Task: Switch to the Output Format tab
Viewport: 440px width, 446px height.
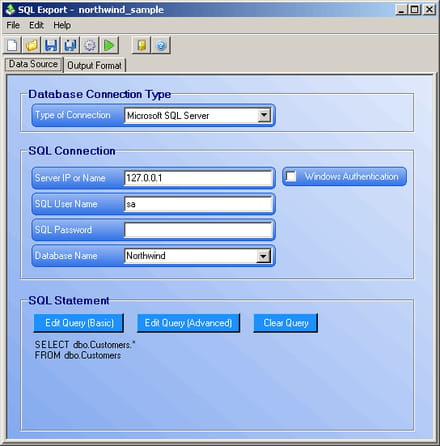Action: pyautogui.click(x=95, y=65)
